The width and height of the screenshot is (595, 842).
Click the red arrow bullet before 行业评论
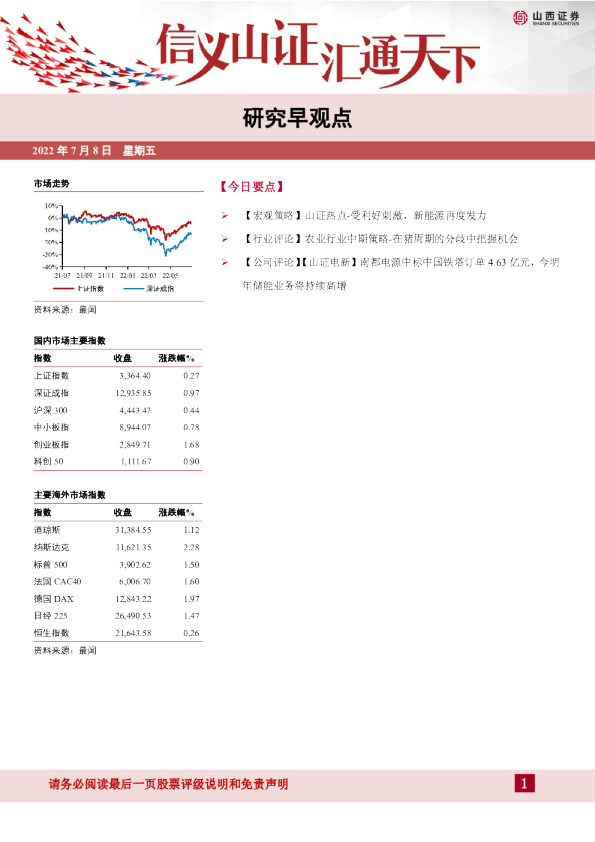pos(224,239)
